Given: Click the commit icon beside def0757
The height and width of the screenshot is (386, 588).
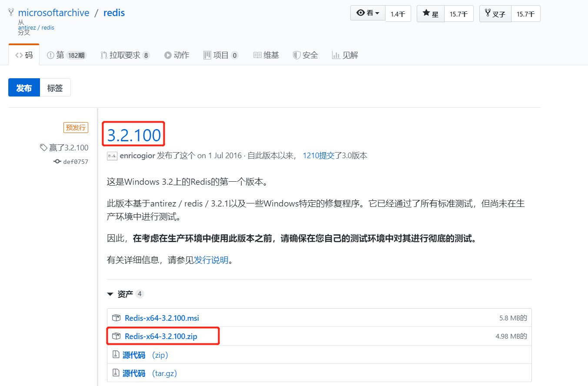Looking at the screenshot, I should (56, 161).
